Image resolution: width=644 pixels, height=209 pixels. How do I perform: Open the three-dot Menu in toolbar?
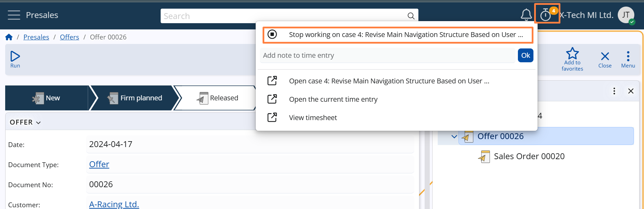(628, 59)
